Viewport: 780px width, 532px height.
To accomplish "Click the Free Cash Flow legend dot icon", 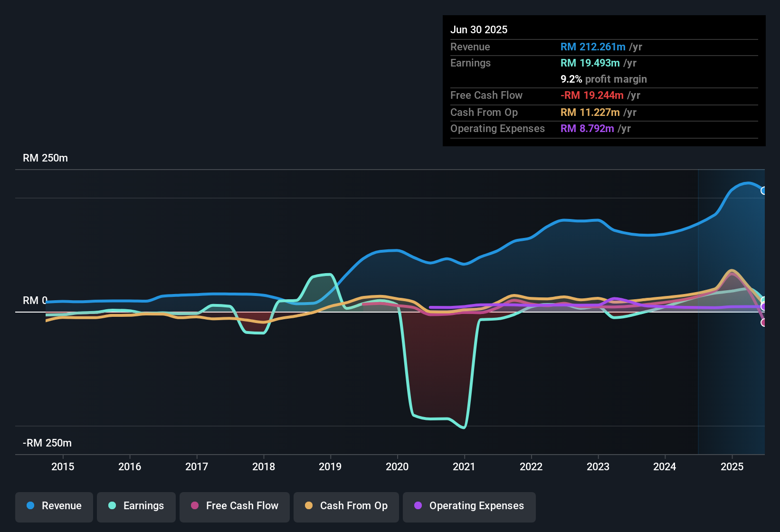I will pyautogui.click(x=194, y=506).
